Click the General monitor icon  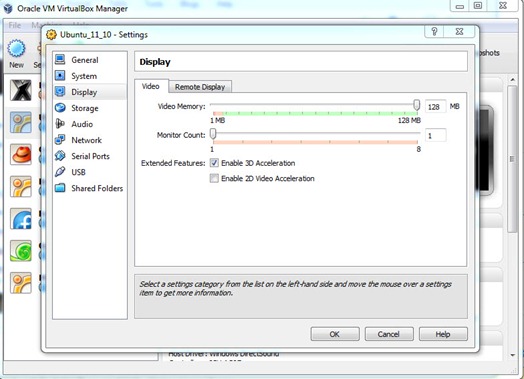(60, 59)
